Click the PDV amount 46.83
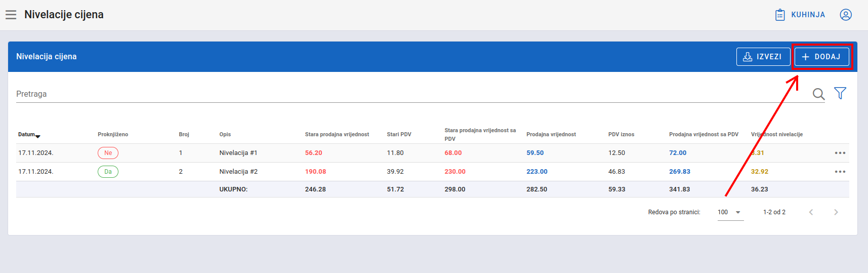 [616, 172]
